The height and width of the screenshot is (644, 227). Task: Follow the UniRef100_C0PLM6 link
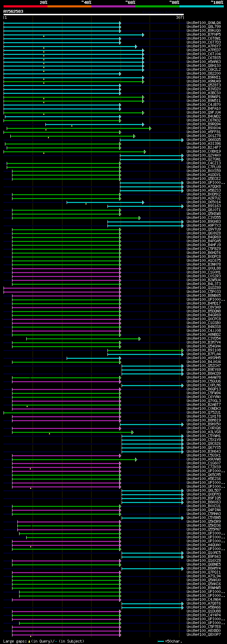point(204,385)
